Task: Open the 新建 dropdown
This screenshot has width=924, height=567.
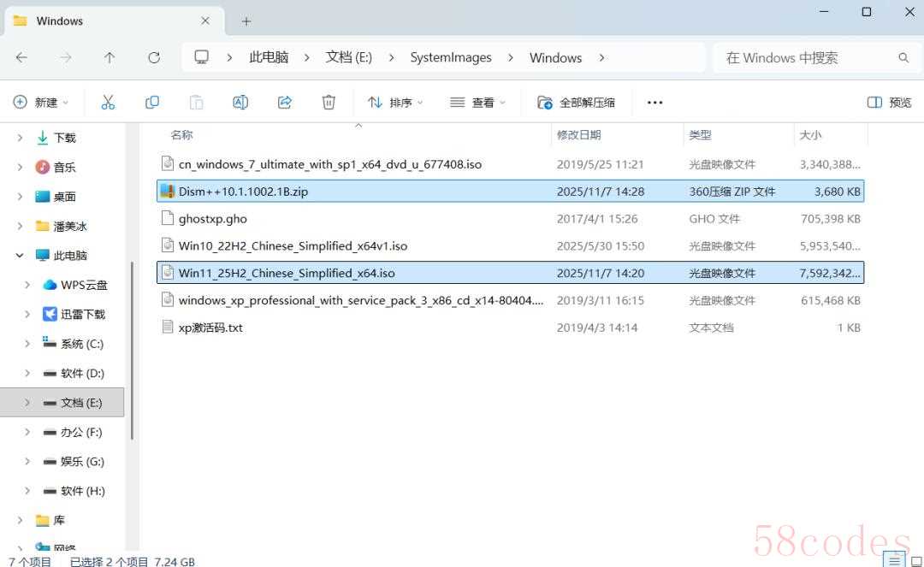Action: click(x=41, y=103)
